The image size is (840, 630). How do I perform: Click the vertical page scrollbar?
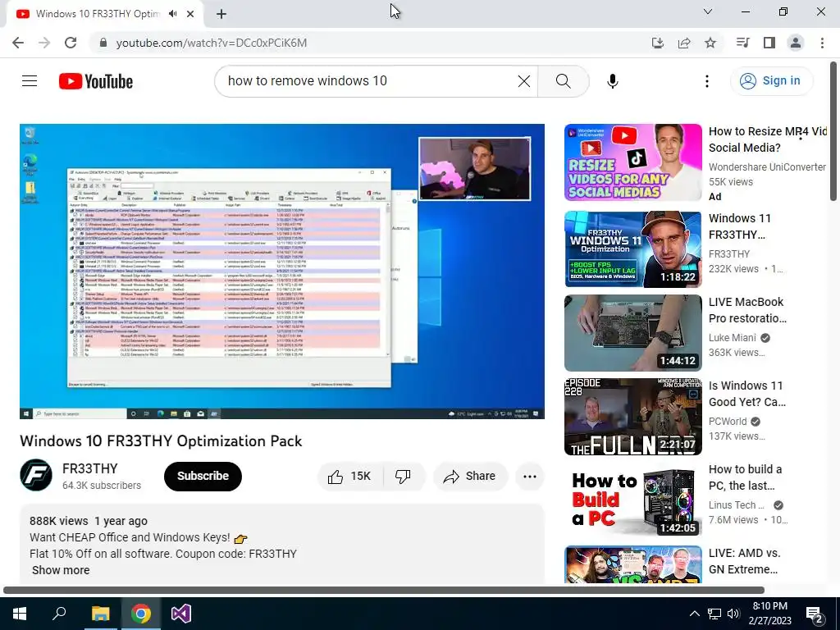point(834,131)
